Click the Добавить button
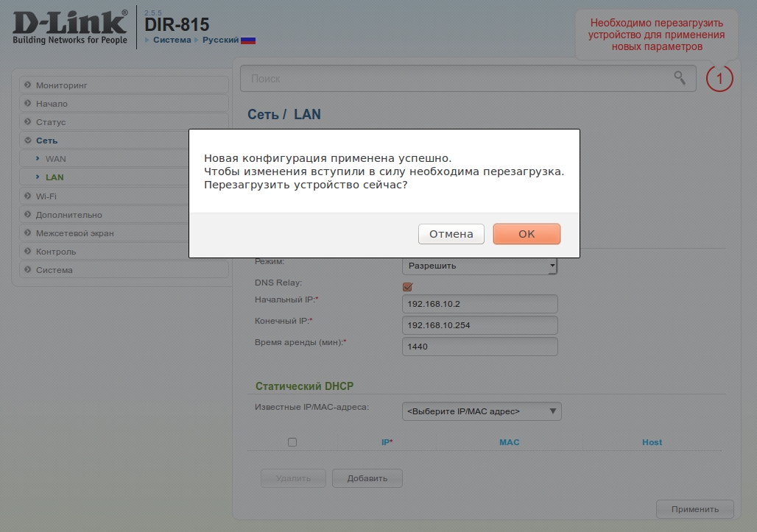757x532 pixels. click(367, 478)
